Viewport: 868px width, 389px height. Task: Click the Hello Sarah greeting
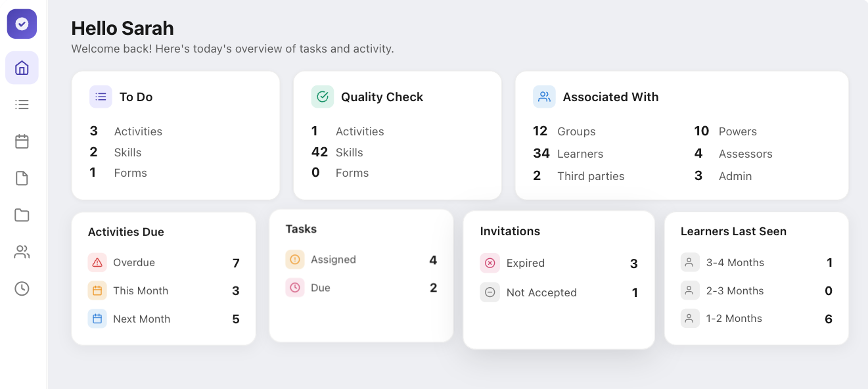122,28
